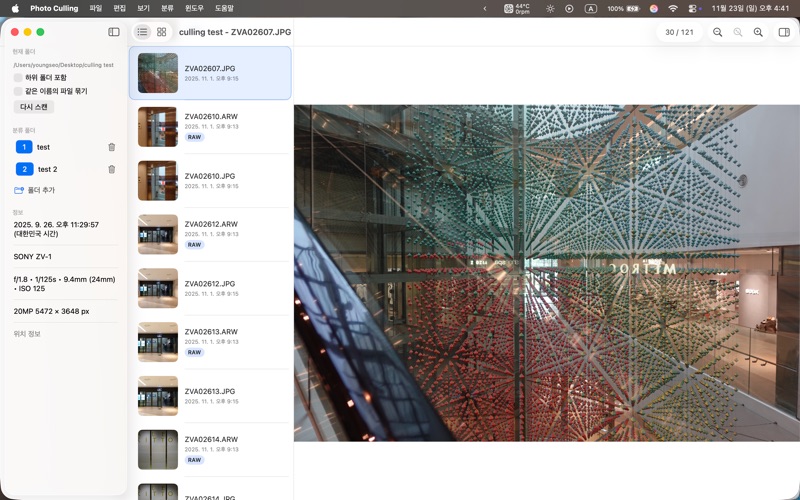The width and height of the screenshot is (800, 500).
Task: Open the 보기 menu
Action: coord(143,8)
